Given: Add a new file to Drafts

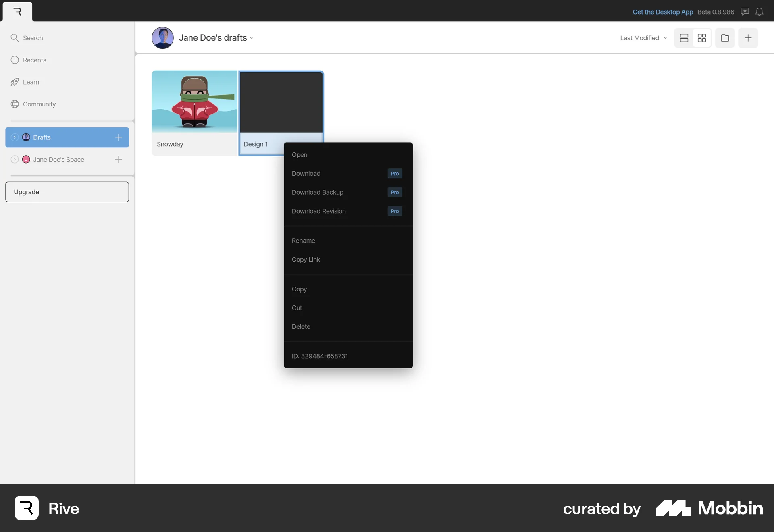Looking at the screenshot, I should click(118, 137).
